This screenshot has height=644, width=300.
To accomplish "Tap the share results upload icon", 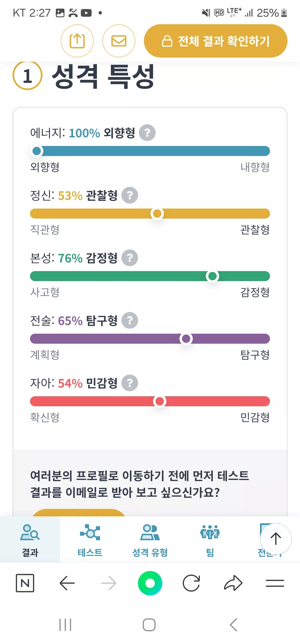I will point(77,41).
